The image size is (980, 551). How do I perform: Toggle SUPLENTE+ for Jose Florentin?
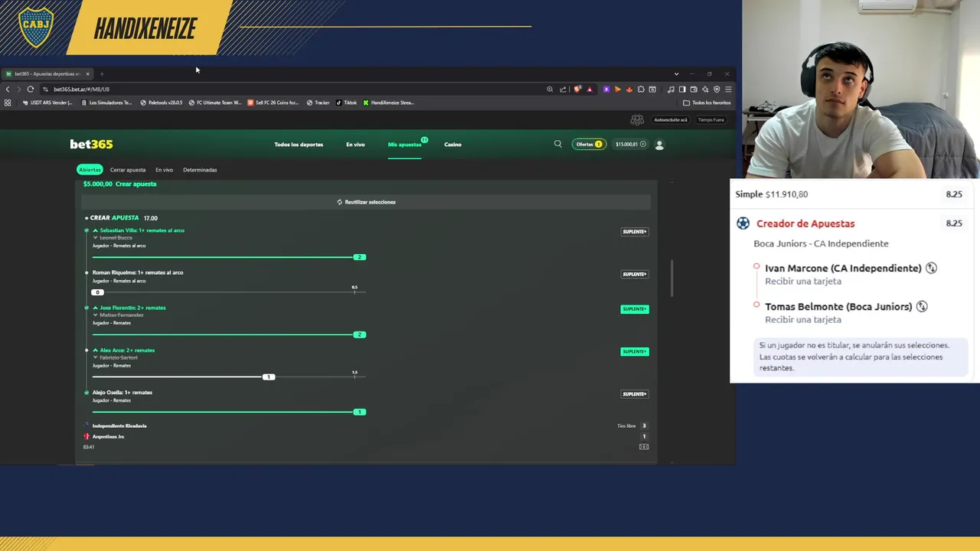click(x=634, y=309)
